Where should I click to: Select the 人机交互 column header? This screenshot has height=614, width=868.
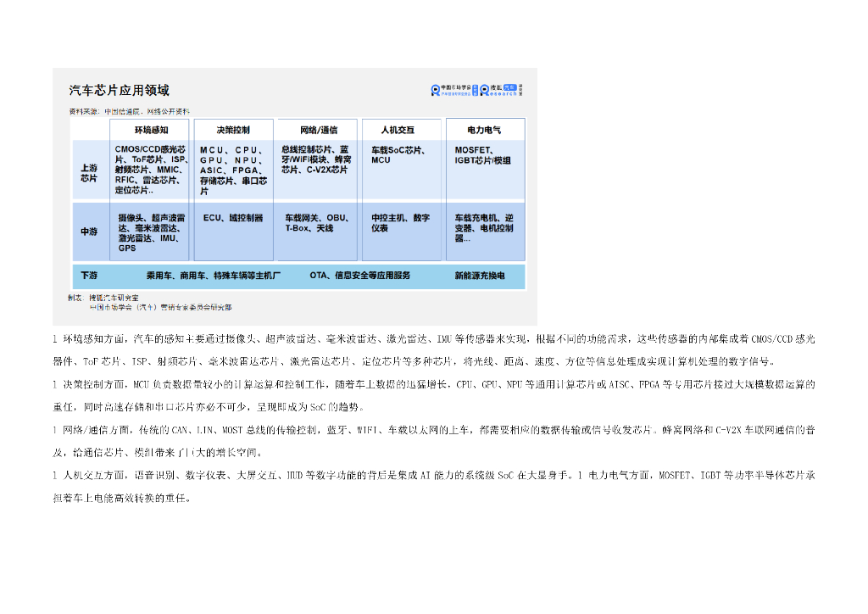point(398,130)
